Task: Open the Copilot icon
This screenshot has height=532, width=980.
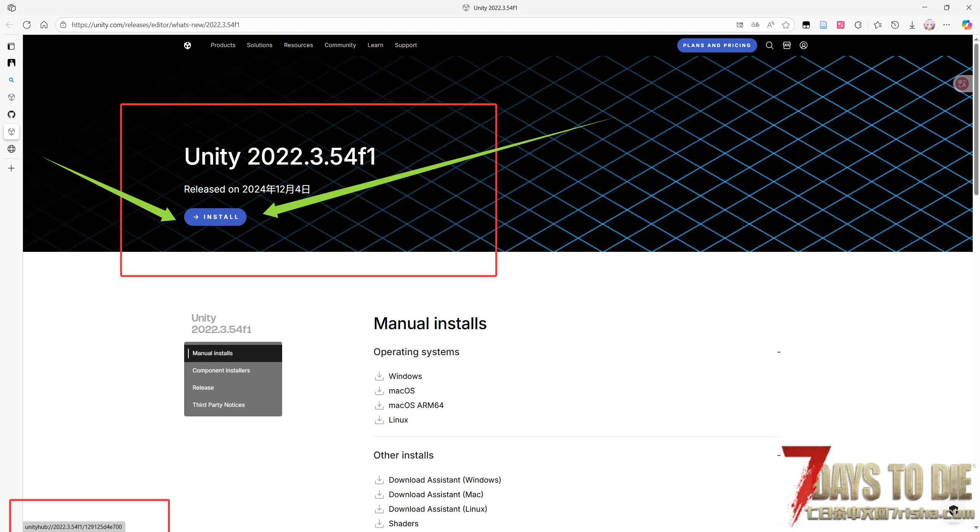Action: (x=967, y=25)
